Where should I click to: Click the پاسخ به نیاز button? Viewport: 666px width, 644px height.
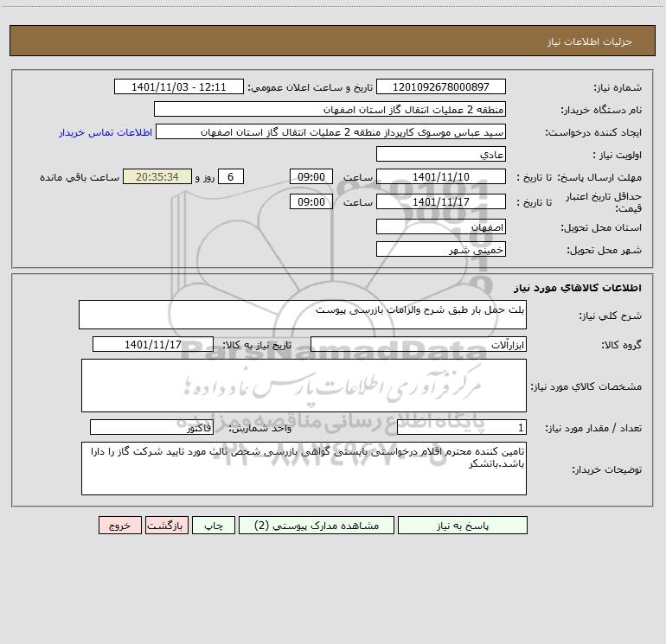[x=463, y=525]
